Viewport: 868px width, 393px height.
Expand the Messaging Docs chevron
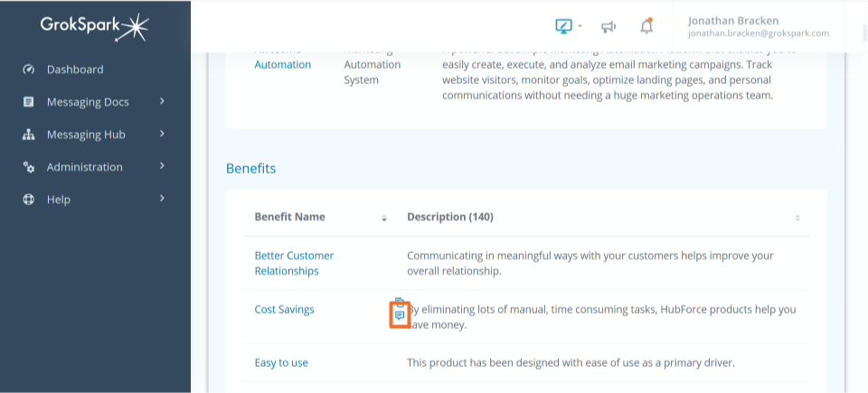[x=162, y=101]
